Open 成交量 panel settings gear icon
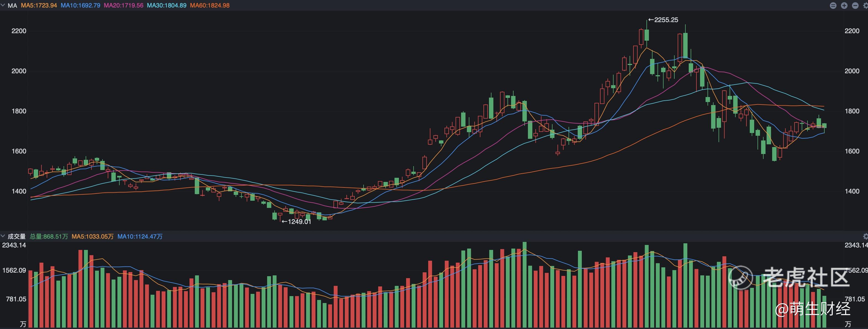Image resolution: width=868 pixels, height=329 pixels. tap(865, 236)
